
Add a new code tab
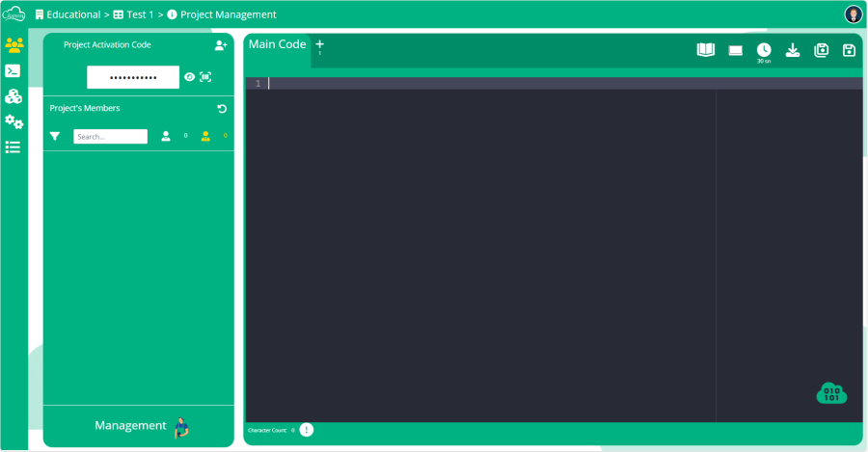[x=319, y=44]
